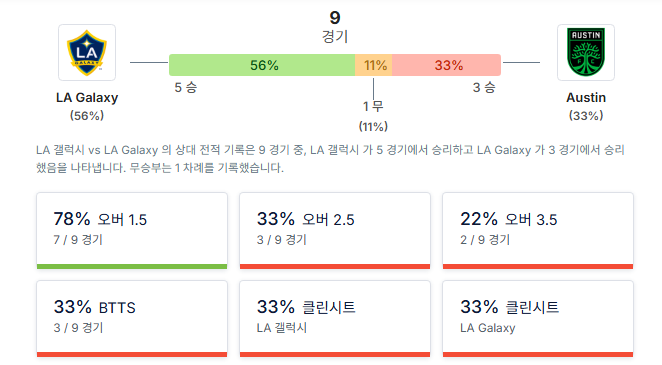Click the 1 무 draw label
Image resolution: width=662 pixels, height=365 pixels.
point(373,106)
